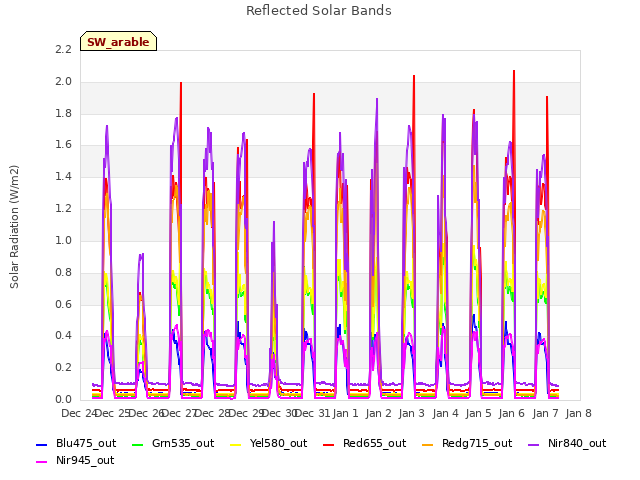Click the red spike peak on Dec 31
Image resolution: width=640 pixels, height=480 pixels.
point(314,94)
